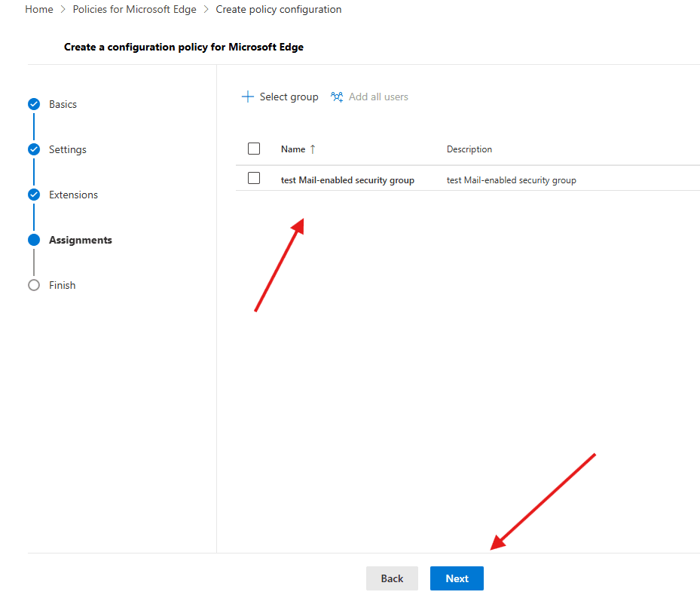Click the plus icon beside Select group
Viewport: 700px width, 598px height.
[247, 97]
